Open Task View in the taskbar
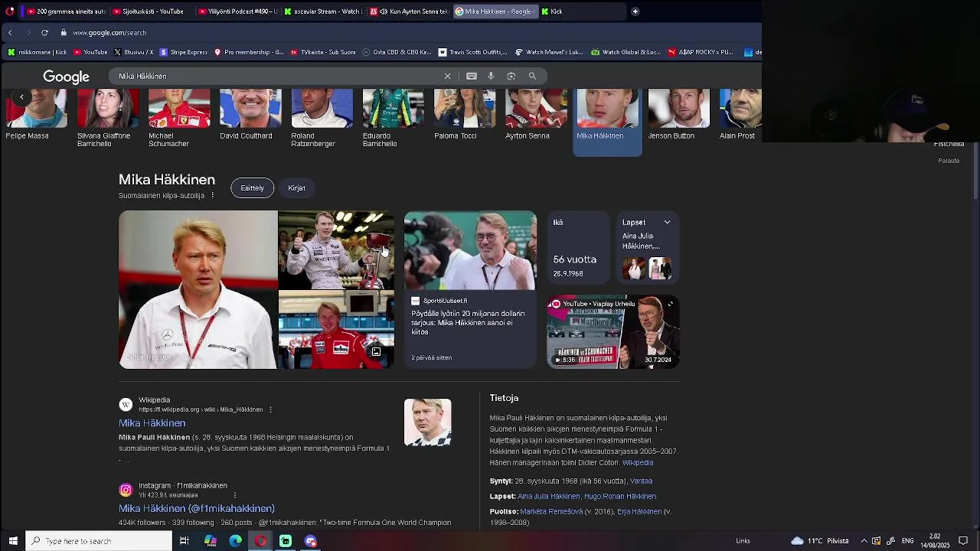This screenshot has height=551, width=980. pos(185,541)
